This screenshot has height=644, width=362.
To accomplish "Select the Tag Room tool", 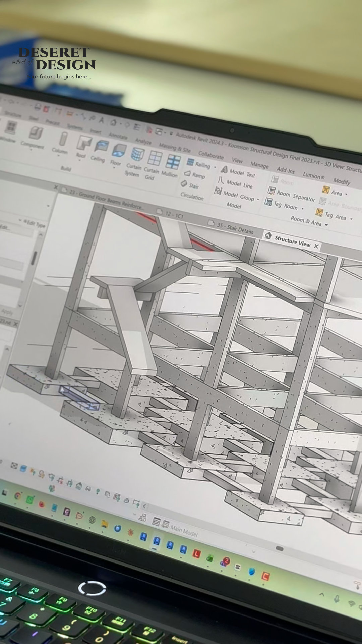I will click(x=281, y=204).
